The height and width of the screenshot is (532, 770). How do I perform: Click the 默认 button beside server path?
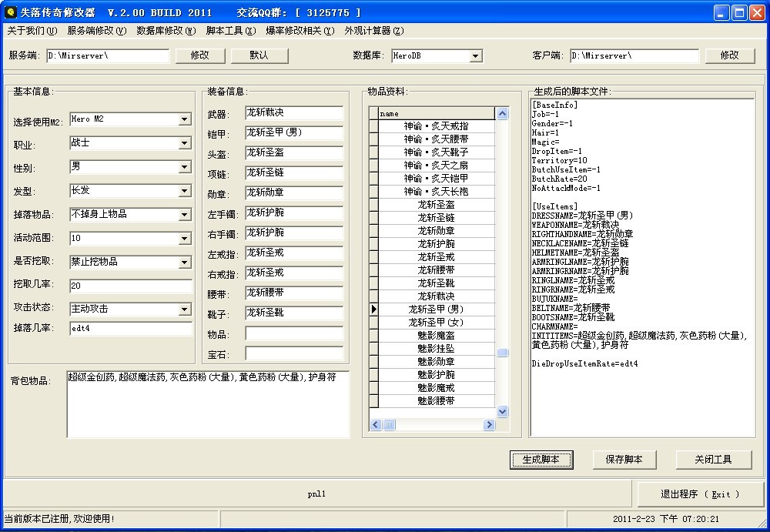259,55
